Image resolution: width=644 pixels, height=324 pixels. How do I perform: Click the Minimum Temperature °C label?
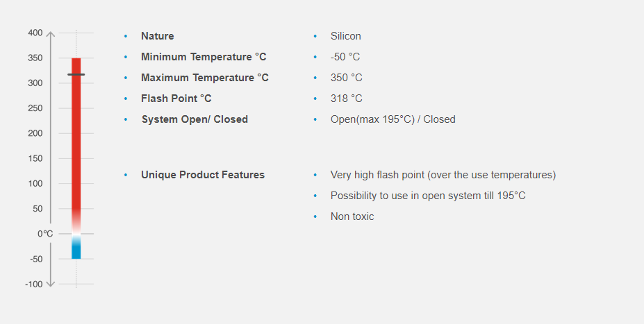(x=204, y=57)
